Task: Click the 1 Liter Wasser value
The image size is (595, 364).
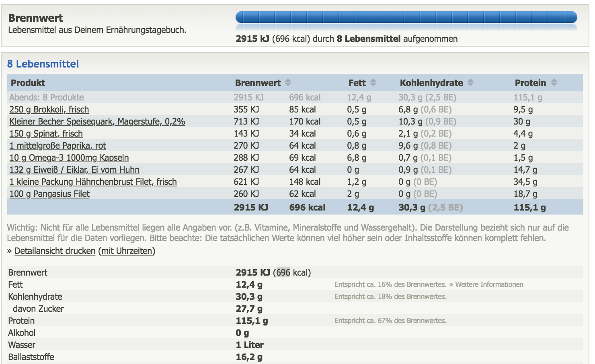Action: (x=250, y=345)
